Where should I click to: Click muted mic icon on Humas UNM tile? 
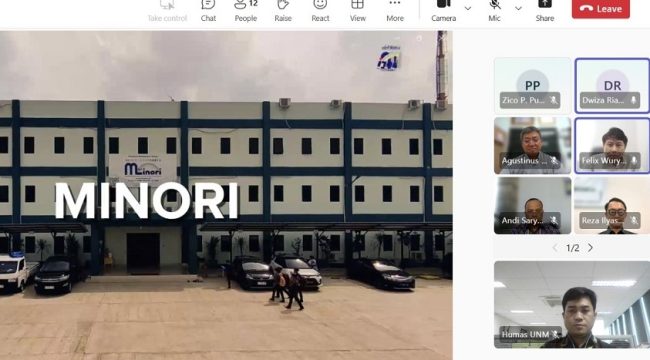(x=555, y=334)
